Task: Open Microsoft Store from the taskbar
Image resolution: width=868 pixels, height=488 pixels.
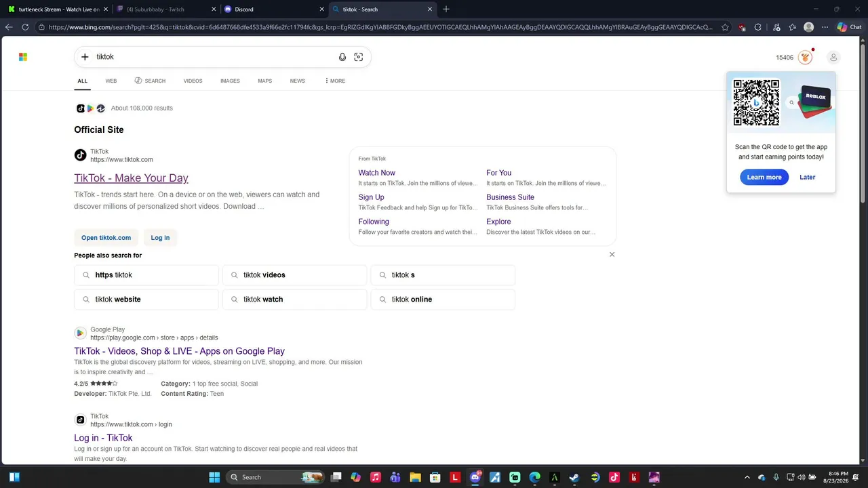Action: (x=435, y=477)
